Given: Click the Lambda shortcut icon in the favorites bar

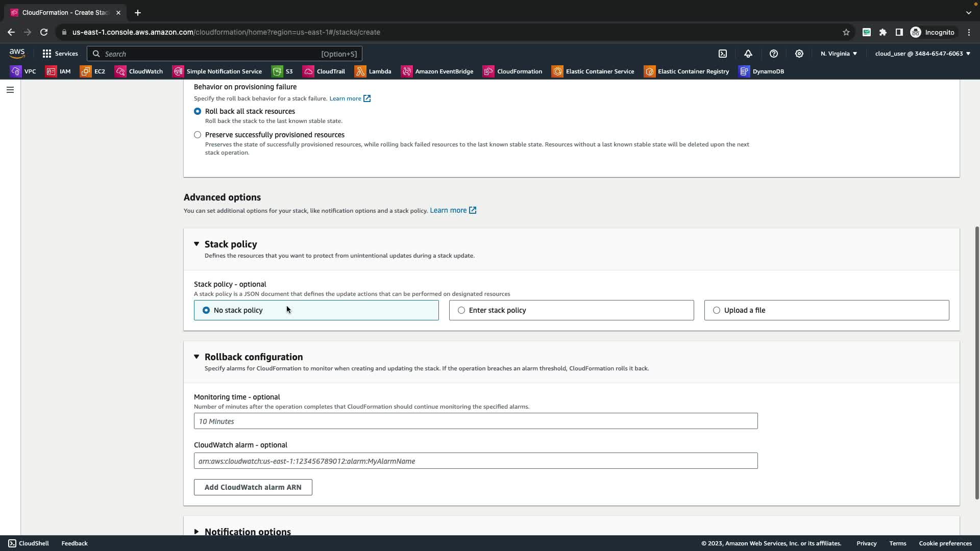Looking at the screenshot, I should click(x=360, y=71).
